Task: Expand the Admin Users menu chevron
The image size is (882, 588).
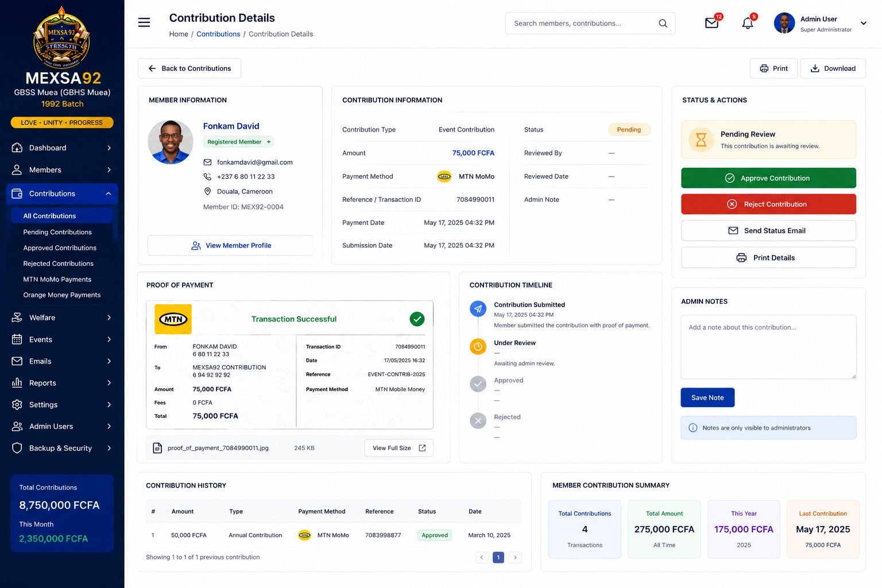Action: pyautogui.click(x=109, y=426)
